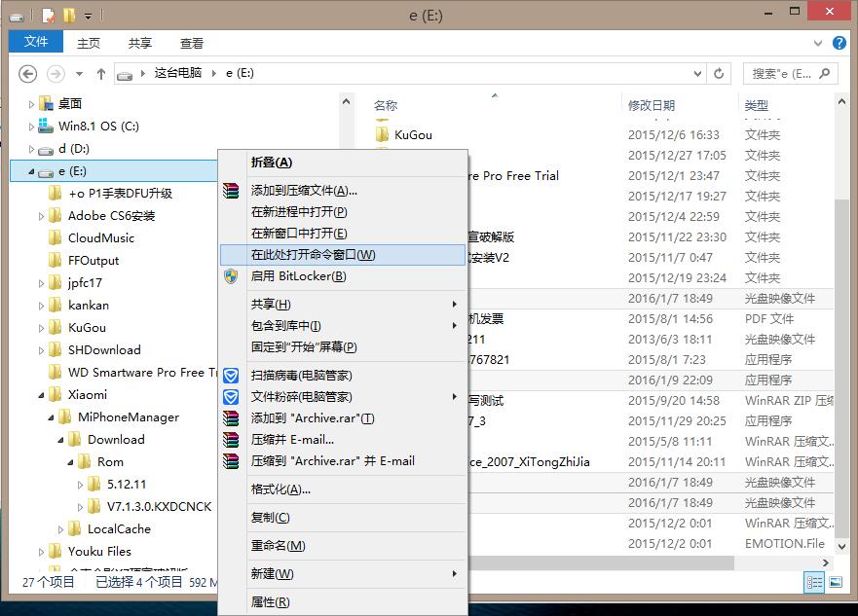Click the BitLocker shield icon
The image size is (858, 616).
pos(231,277)
